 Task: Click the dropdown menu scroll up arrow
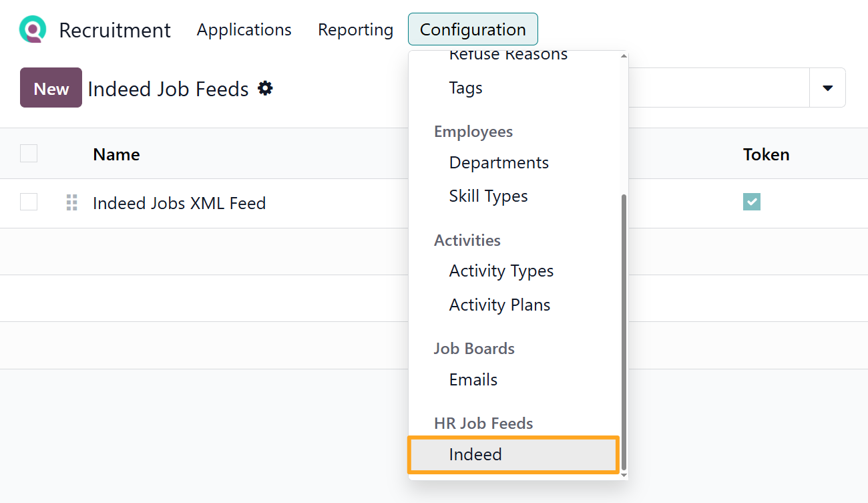coord(624,57)
